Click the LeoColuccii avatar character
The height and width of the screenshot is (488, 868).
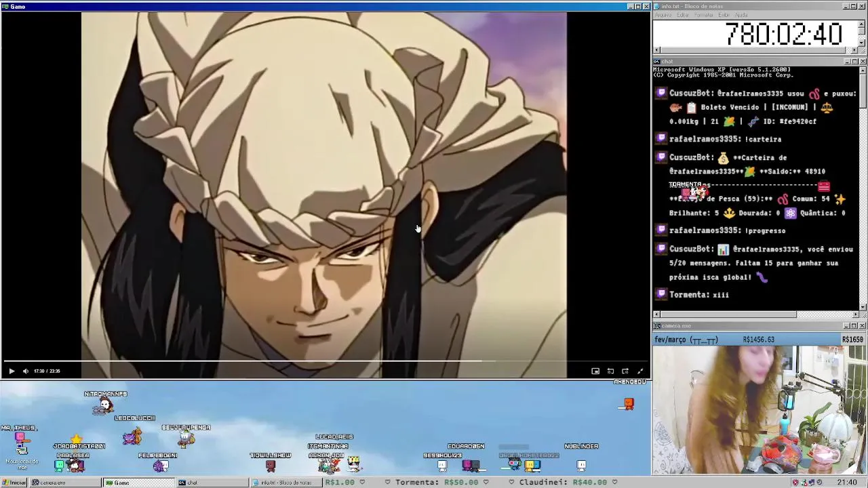pyautogui.click(x=133, y=436)
